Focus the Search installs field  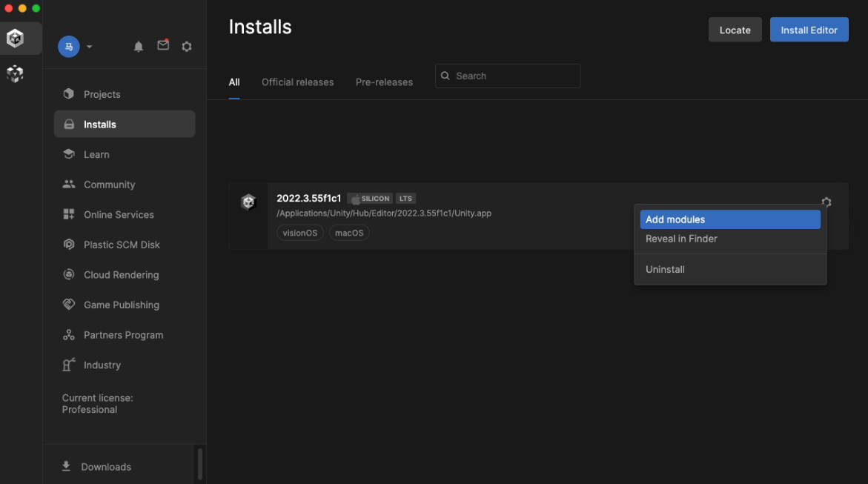point(508,76)
